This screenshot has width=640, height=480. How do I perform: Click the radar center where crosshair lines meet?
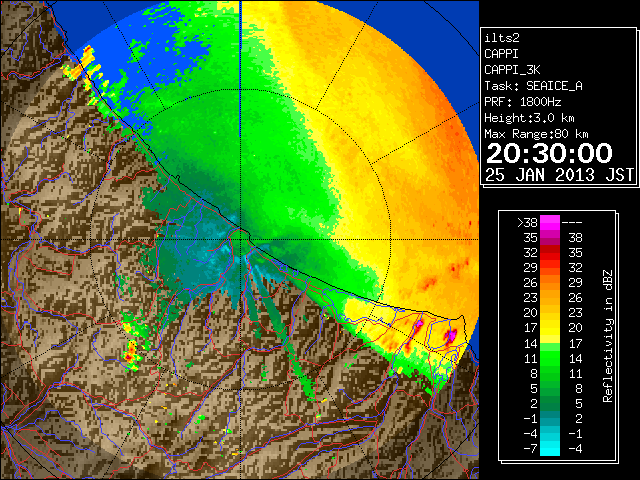coord(240,240)
